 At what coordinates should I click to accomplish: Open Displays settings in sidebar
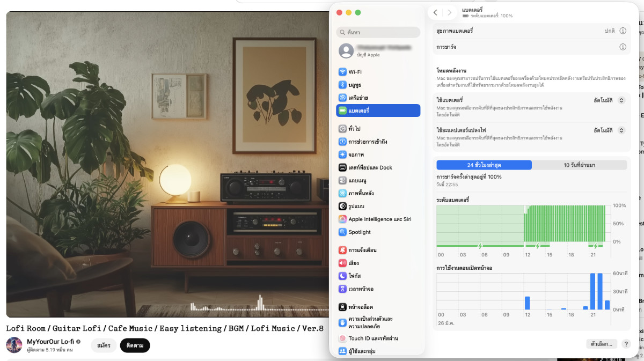pyautogui.click(x=356, y=154)
